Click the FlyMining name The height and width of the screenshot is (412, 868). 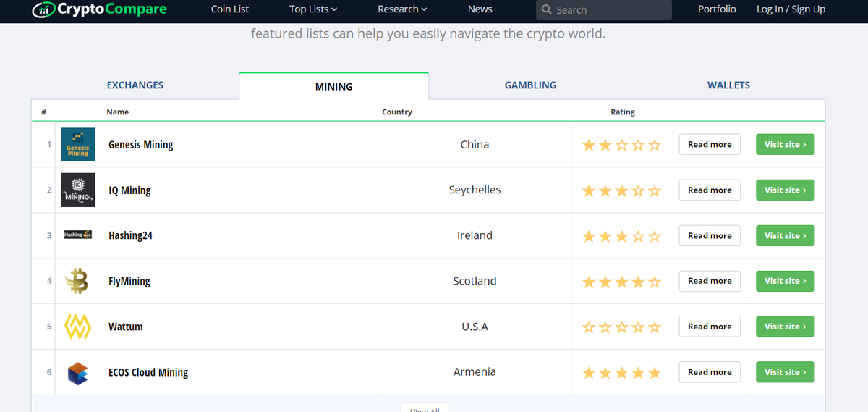[x=129, y=281]
